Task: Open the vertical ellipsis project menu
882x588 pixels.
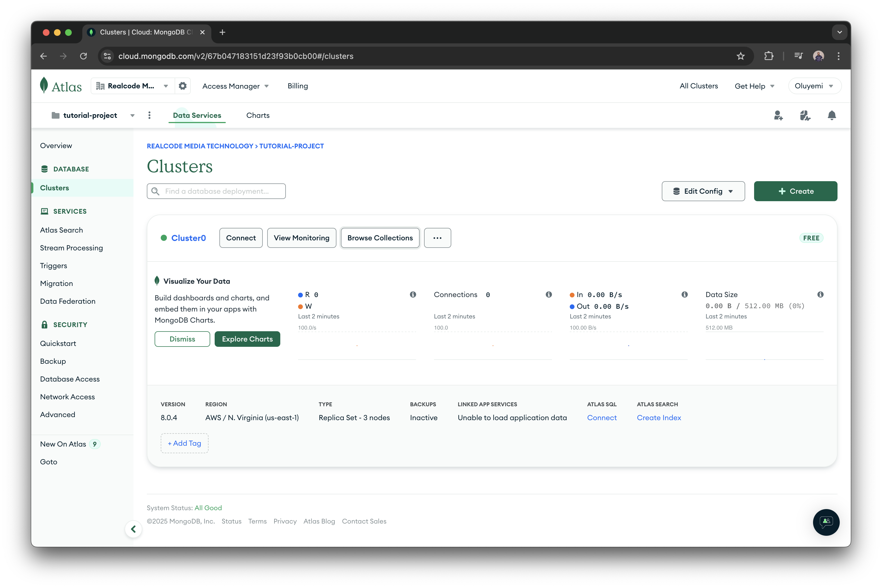Action: [149, 115]
